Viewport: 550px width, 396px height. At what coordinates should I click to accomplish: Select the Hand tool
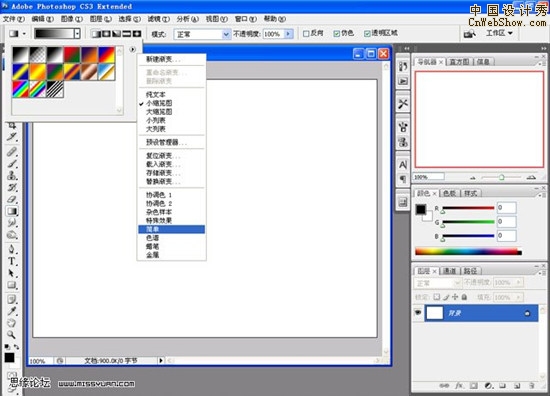pos(12,323)
